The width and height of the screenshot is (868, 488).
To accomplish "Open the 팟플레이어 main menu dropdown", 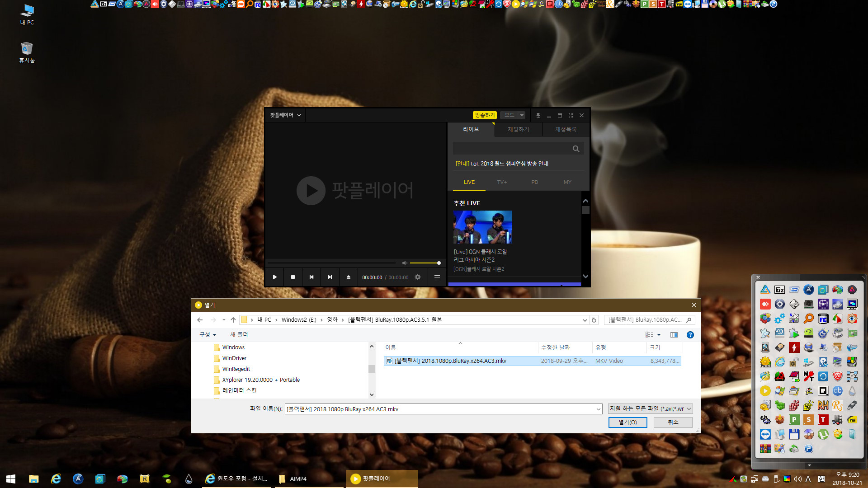I will 285,115.
